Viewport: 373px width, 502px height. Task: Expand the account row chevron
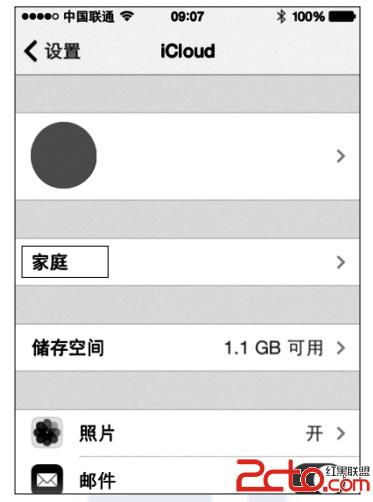pos(341,156)
